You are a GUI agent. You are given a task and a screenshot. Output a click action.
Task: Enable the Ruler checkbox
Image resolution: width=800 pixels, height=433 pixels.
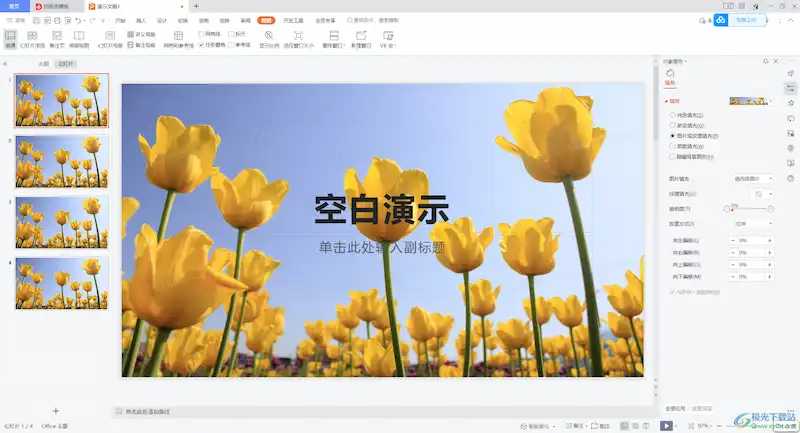(x=231, y=34)
